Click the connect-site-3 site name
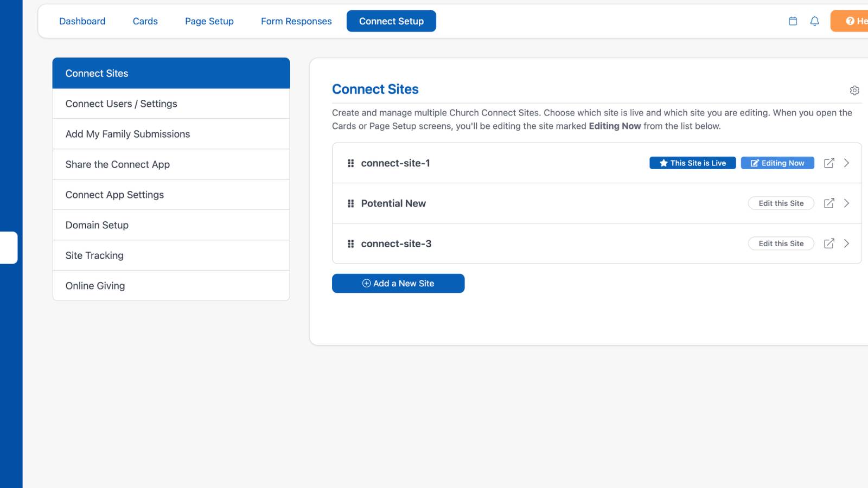868x488 pixels. point(397,243)
